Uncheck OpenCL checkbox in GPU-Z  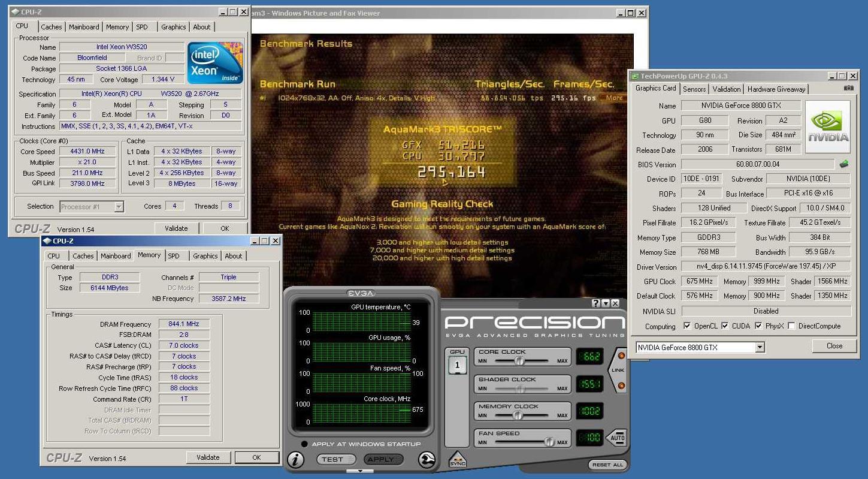coord(687,326)
